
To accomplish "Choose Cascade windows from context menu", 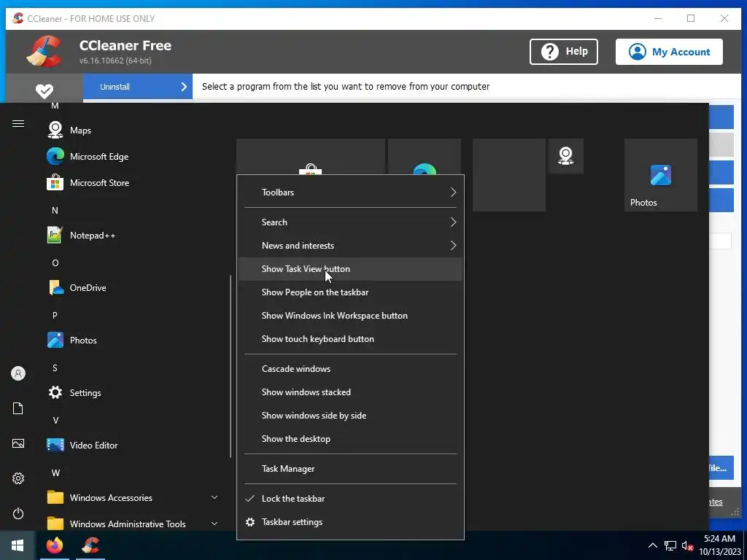I will (x=350, y=369).
